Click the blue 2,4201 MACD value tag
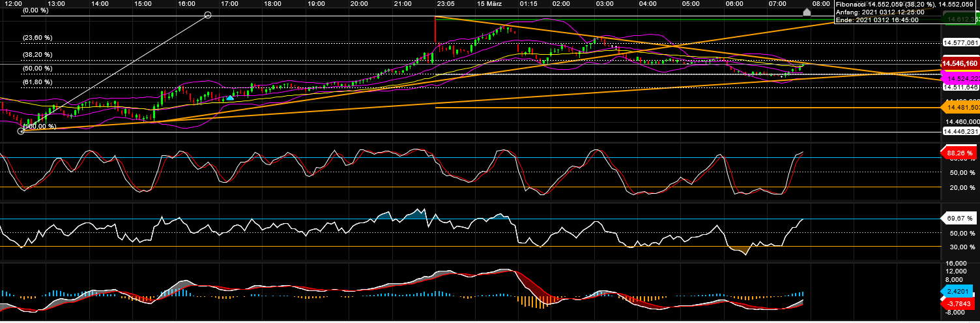980x323 pixels. point(960,291)
